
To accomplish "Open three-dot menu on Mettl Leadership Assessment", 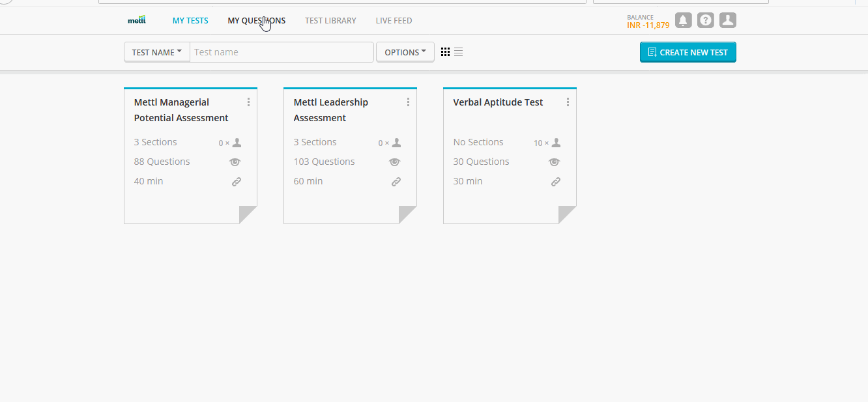I will (409, 102).
